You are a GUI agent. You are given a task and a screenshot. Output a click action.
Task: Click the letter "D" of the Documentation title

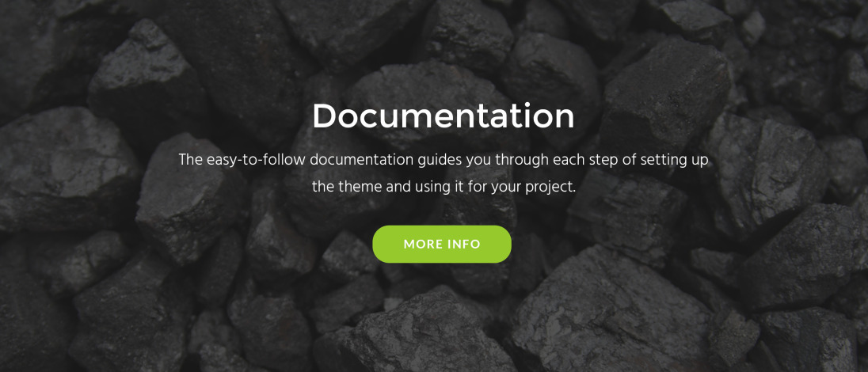[x=325, y=116]
